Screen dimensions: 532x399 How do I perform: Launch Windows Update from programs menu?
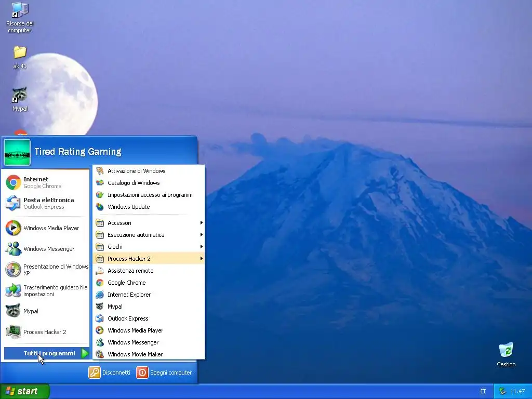(149, 207)
